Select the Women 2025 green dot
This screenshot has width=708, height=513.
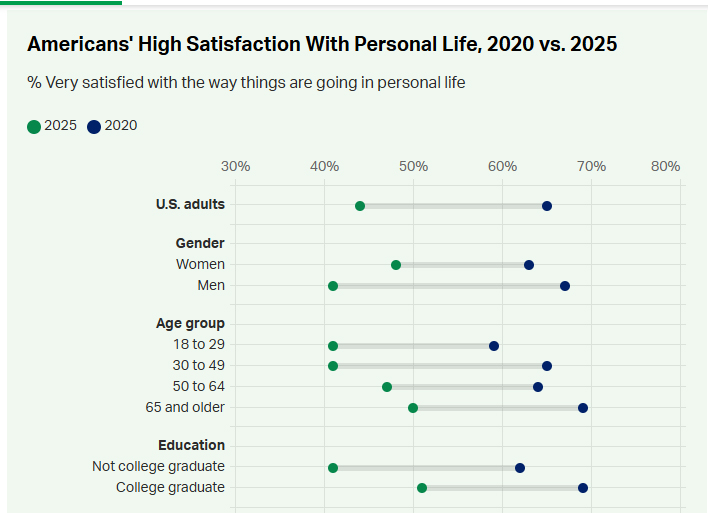pyautogui.click(x=396, y=265)
